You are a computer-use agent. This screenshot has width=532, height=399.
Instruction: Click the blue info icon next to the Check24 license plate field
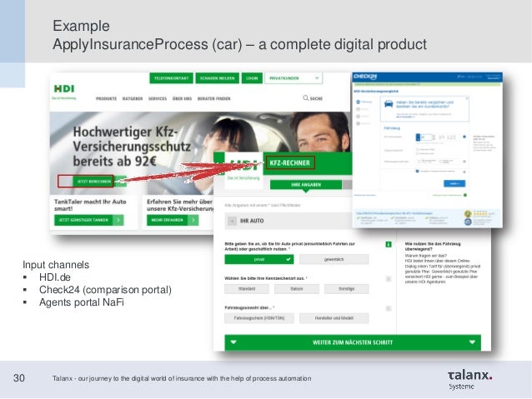(x=464, y=137)
